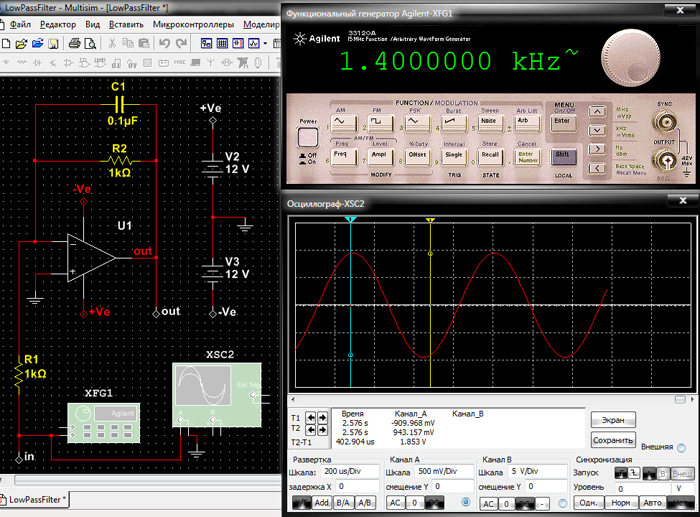Undo the last action with arrow icon
The width and height of the screenshot is (700, 517).
pyautogui.click(x=164, y=43)
